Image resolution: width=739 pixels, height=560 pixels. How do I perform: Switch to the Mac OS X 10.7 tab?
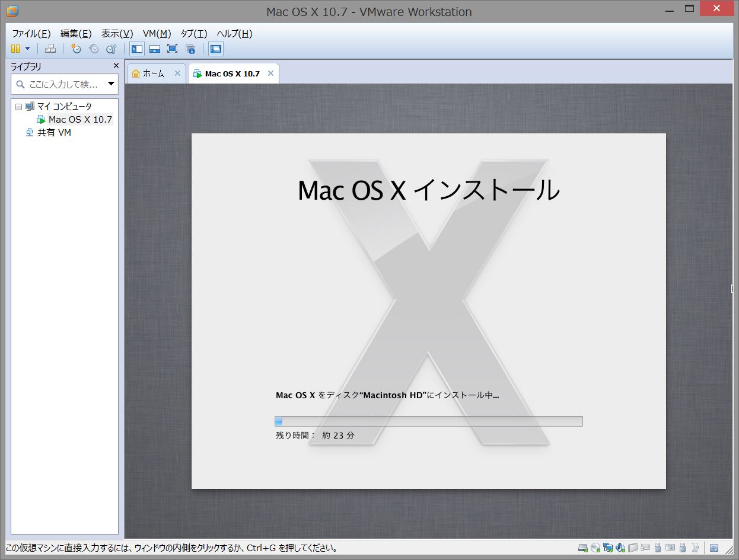pos(234,73)
